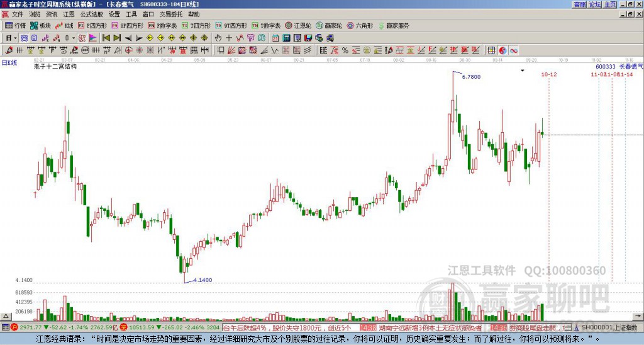Click the 论坛 forum link
644x345 pixels.
[x=595, y=4]
